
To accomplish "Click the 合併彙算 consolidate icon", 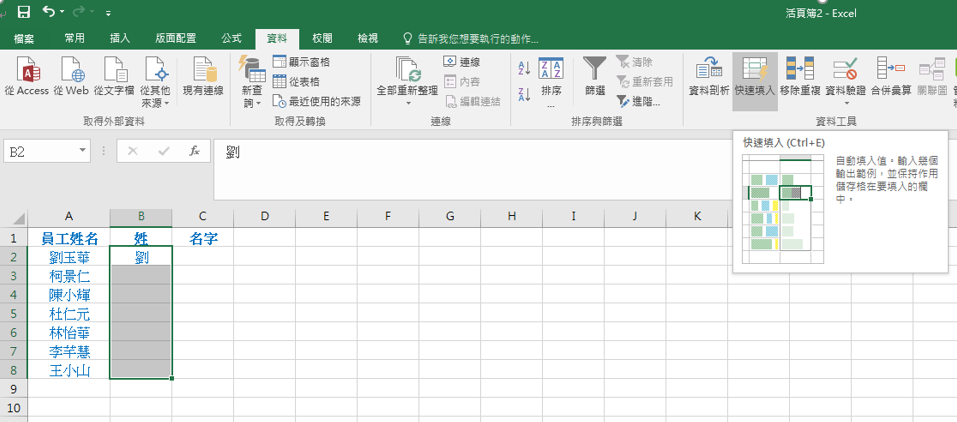I will click(x=889, y=77).
